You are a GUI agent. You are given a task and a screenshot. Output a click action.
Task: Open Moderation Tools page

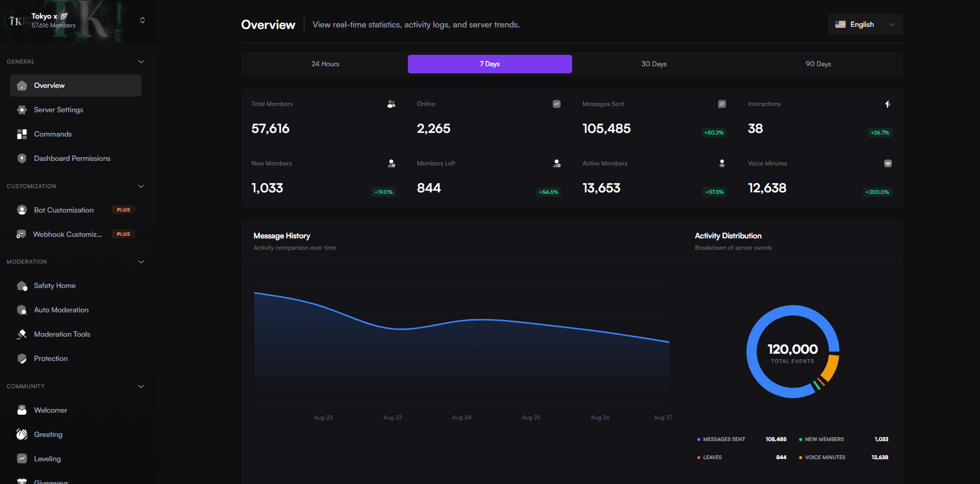click(75, 334)
